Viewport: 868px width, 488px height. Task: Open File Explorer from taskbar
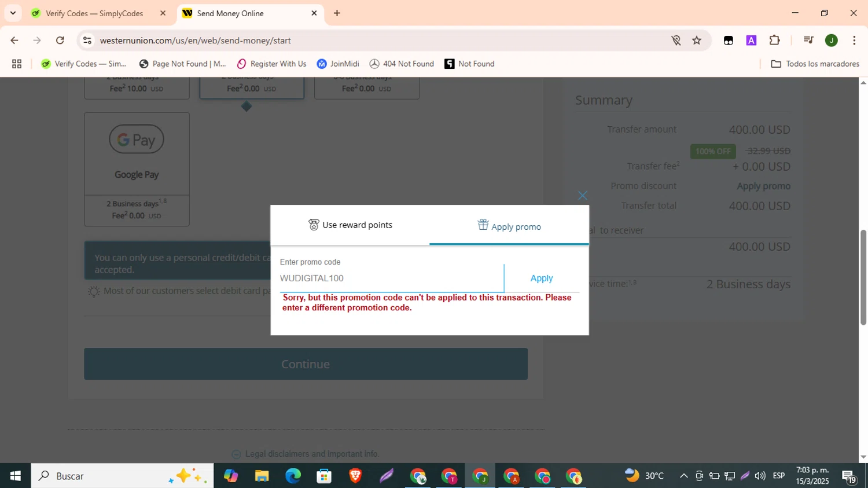click(x=262, y=476)
